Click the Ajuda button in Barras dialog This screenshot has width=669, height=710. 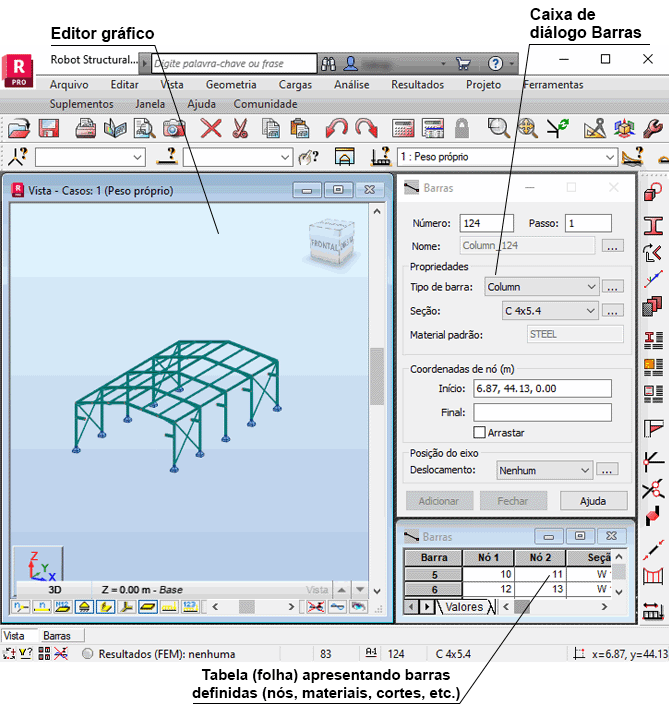point(593,501)
